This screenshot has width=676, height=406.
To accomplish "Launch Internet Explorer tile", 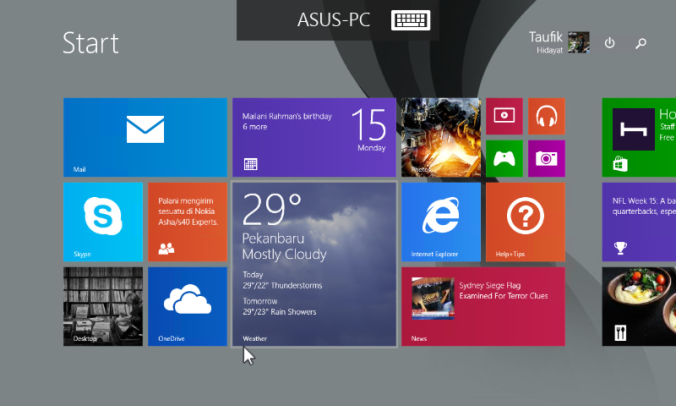I will 441,222.
